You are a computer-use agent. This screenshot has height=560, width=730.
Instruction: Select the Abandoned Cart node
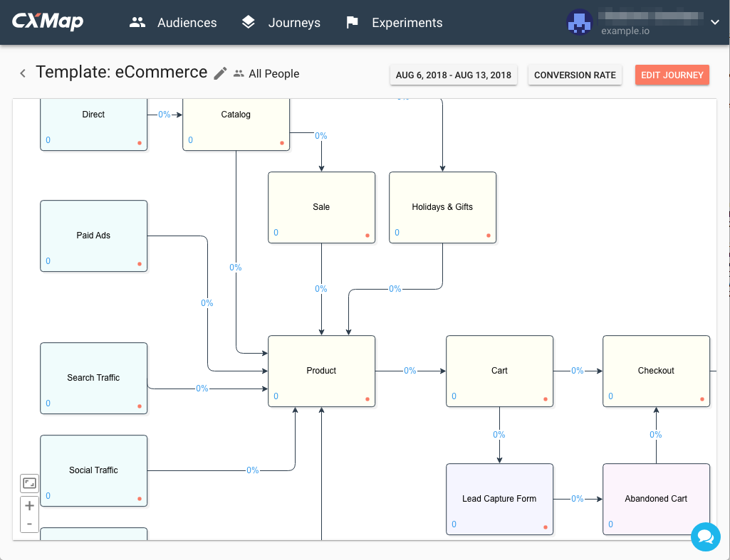point(657,499)
